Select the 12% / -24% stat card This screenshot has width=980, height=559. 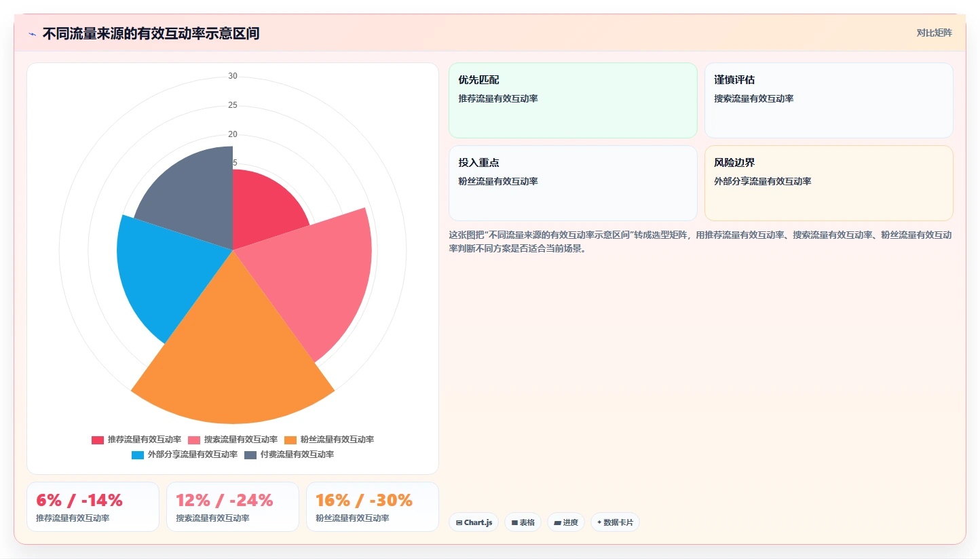coord(233,507)
